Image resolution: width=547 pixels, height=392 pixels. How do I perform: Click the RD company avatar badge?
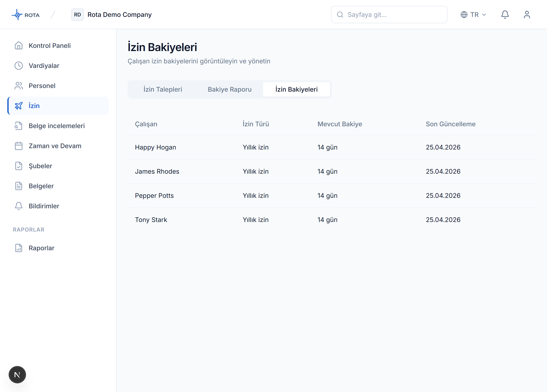77,15
